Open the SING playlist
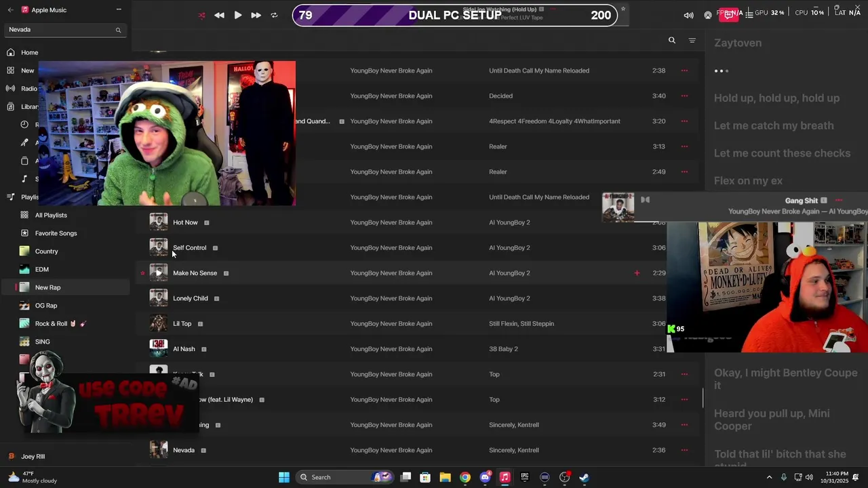 click(x=42, y=342)
